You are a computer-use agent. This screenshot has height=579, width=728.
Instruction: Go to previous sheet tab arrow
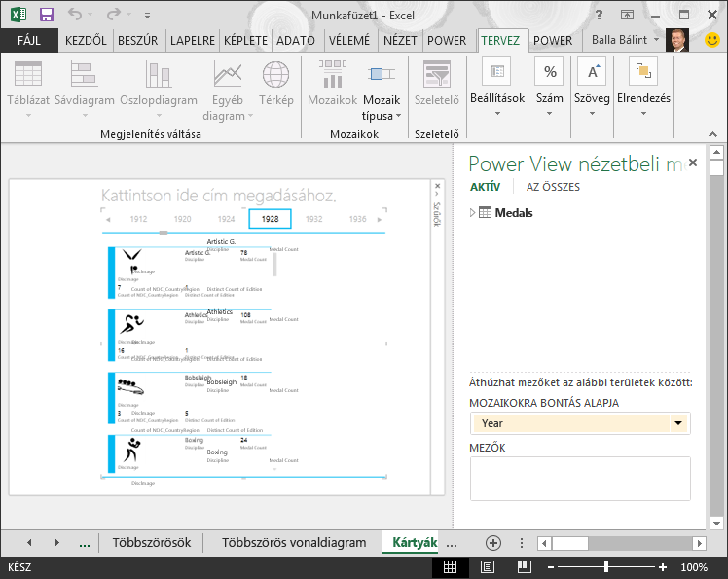(x=29, y=542)
